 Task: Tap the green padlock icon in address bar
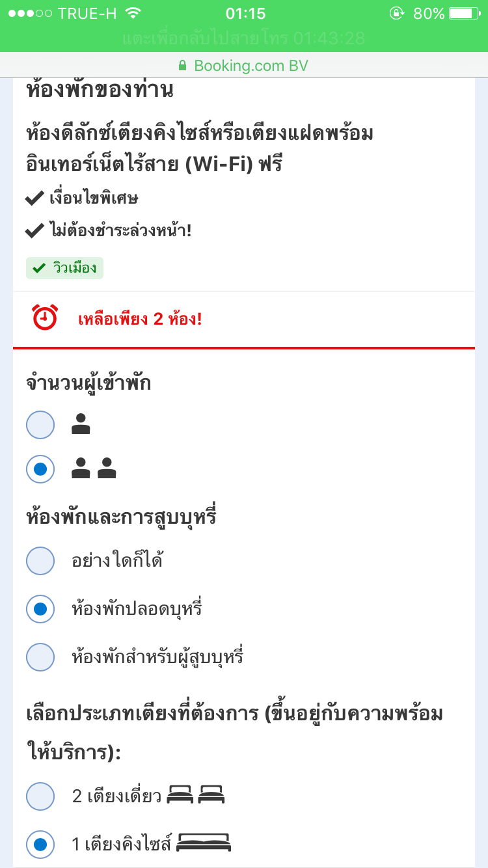182,66
